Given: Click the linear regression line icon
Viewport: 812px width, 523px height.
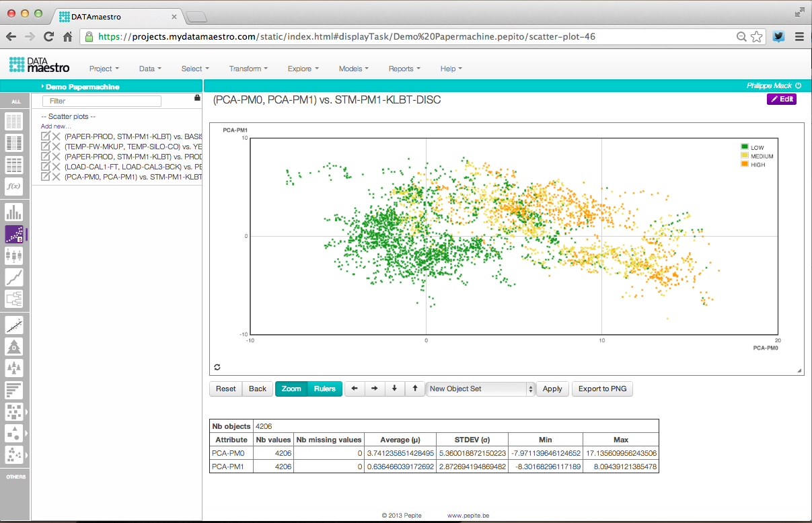Looking at the screenshot, I should [14, 325].
